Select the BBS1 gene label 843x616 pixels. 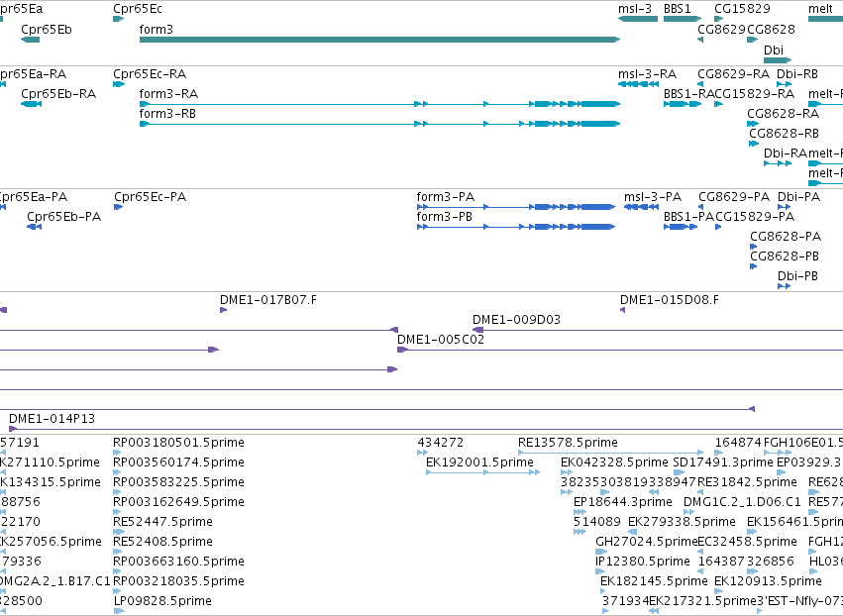pos(677,9)
